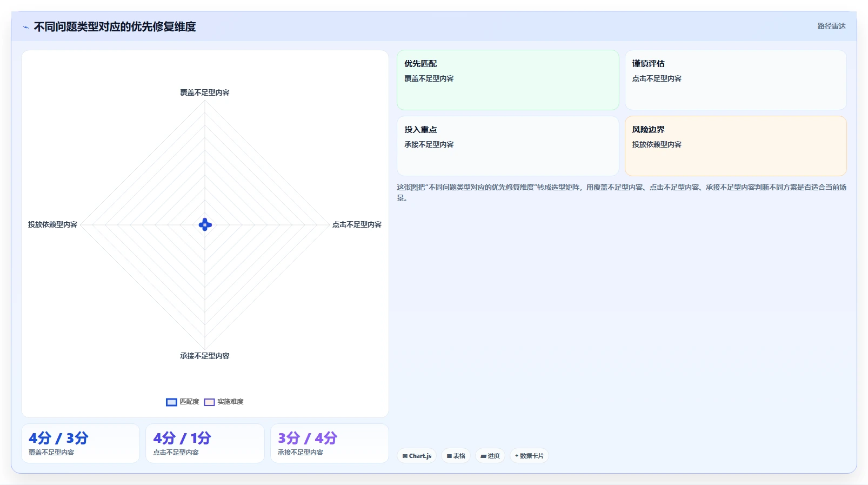Click the 数据卡片 tag icon
Viewport: 868px width, 485px height.
(x=517, y=456)
